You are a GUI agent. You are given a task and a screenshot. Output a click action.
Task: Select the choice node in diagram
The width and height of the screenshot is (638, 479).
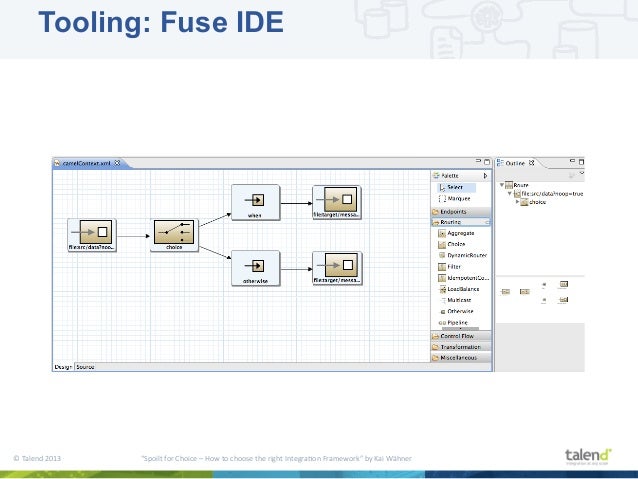click(174, 235)
